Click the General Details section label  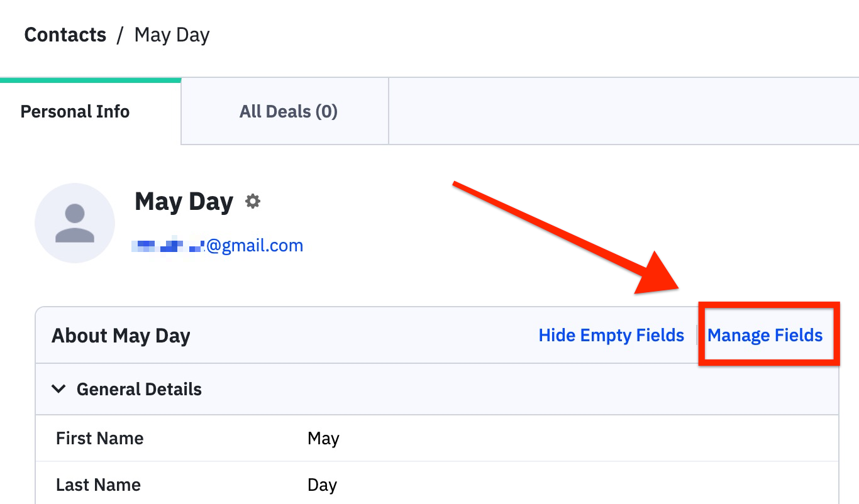coord(139,389)
